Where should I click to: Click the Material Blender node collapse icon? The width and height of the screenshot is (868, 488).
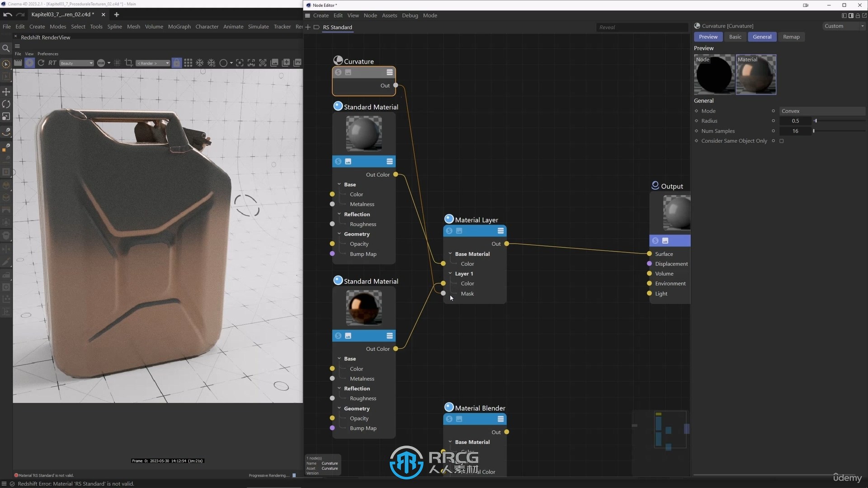[501, 419]
